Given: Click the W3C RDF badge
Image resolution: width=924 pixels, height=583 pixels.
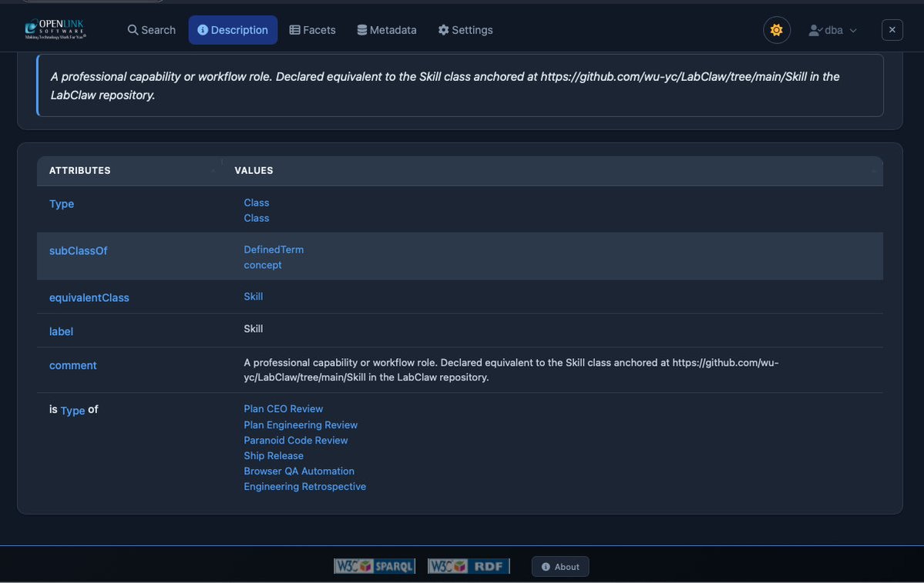Looking at the screenshot, I should click(469, 566).
